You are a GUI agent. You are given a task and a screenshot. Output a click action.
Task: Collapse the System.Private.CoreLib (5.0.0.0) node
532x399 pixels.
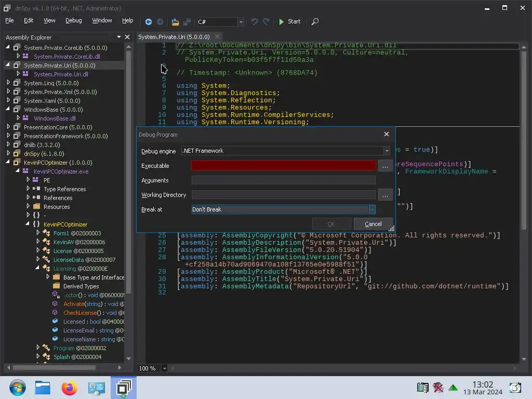tap(8, 47)
